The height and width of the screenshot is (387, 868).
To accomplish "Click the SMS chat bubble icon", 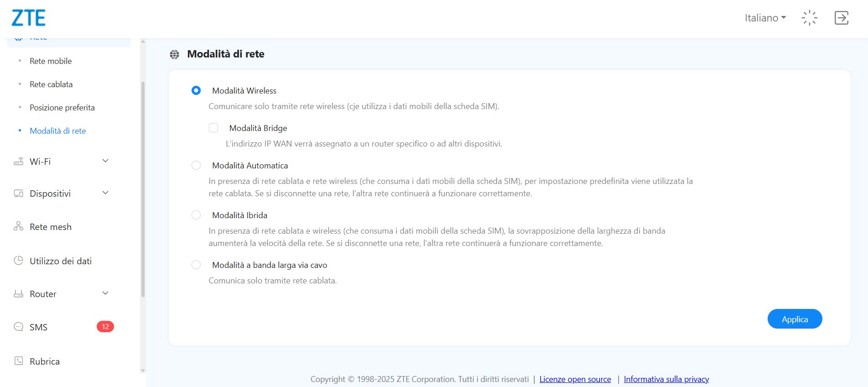I will [x=18, y=327].
